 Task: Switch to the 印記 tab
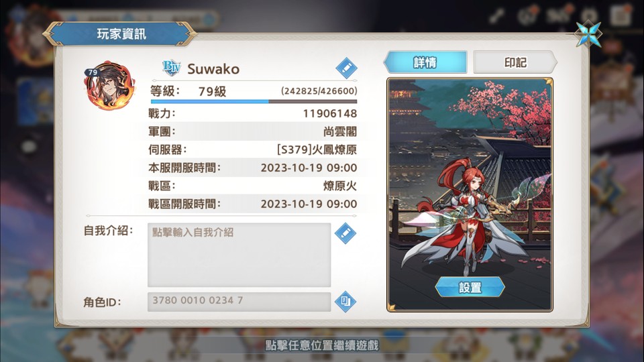[x=515, y=62]
